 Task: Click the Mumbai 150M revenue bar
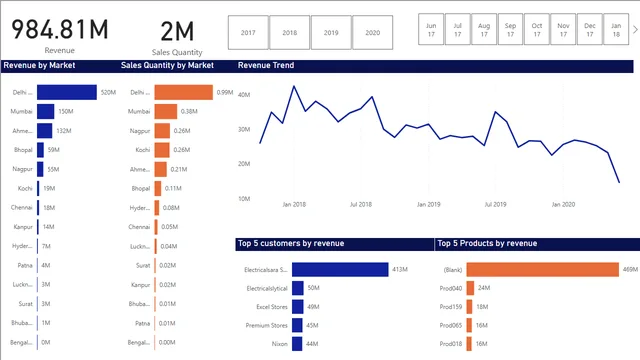pos(46,111)
